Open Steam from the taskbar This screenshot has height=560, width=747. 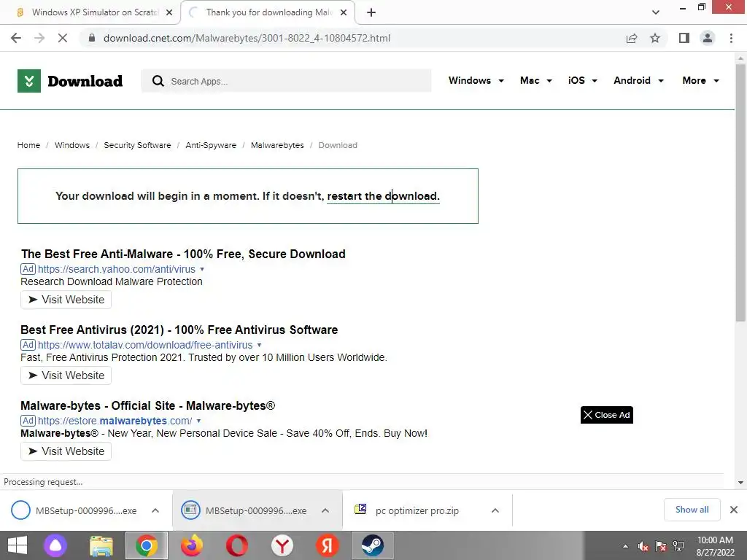coord(373,545)
